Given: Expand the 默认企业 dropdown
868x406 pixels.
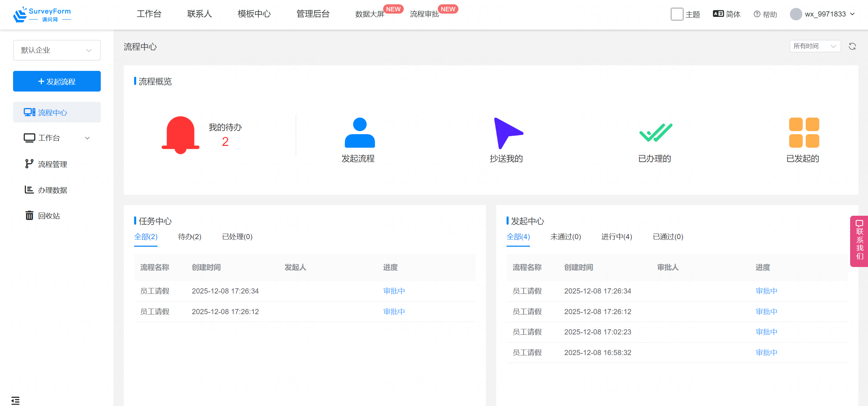Looking at the screenshot, I should [57, 50].
